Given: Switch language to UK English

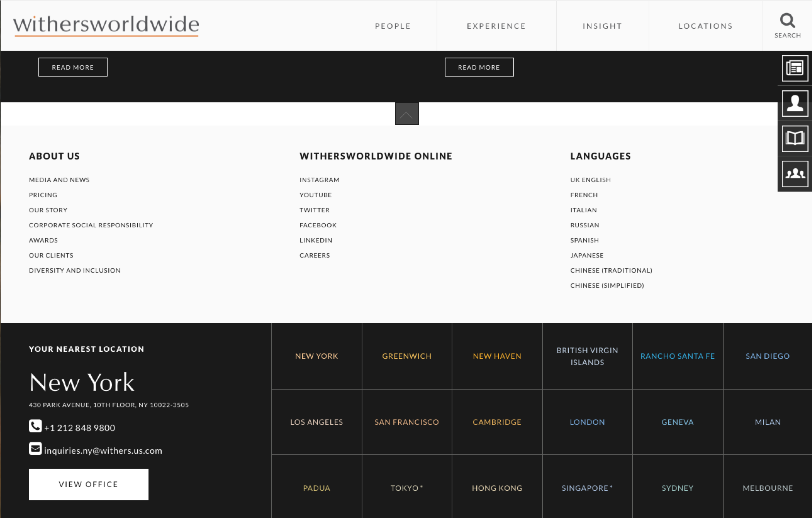Looking at the screenshot, I should click(x=591, y=180).
